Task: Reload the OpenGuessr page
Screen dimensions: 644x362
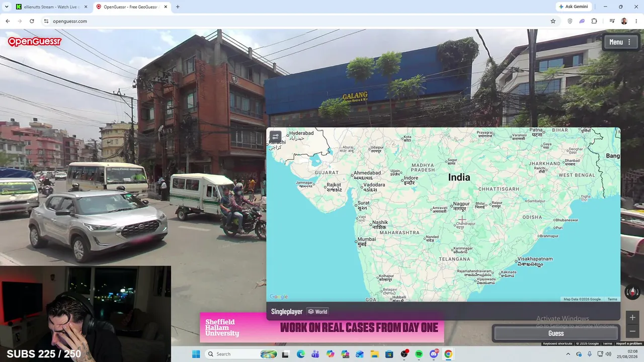Action: (x=32, y=21)
